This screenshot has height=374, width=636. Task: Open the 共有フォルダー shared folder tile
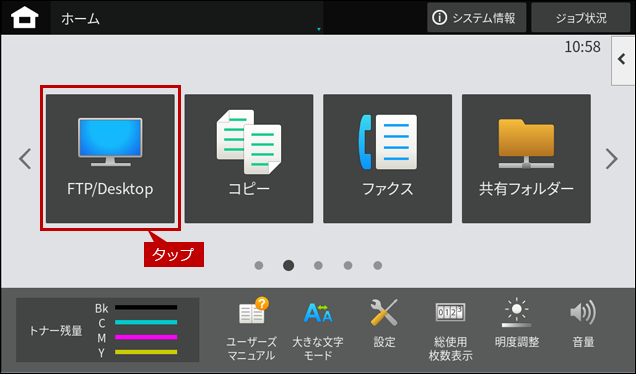point(526,159)
